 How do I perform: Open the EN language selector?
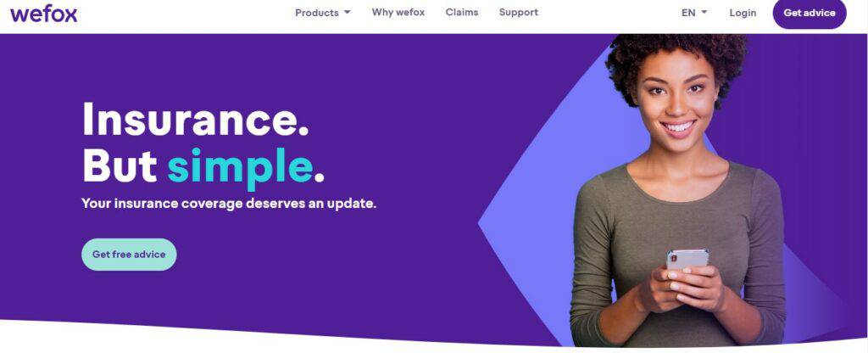pos(694,13)
